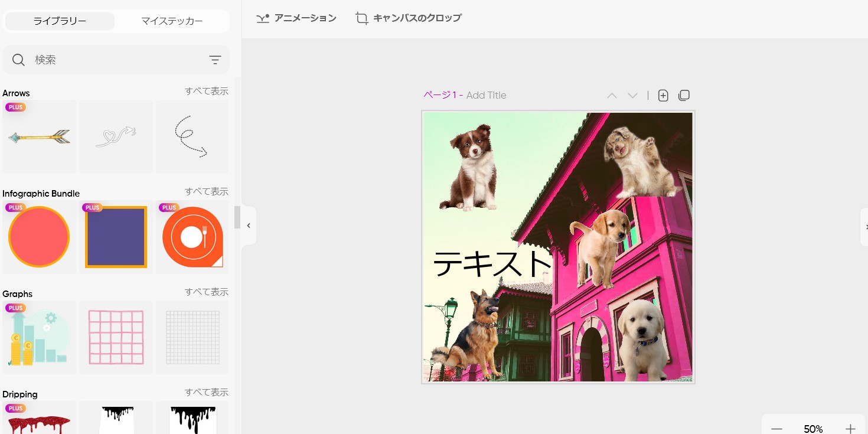
Task: Click the Graphs category heading
Action: [x=17, y=294]
